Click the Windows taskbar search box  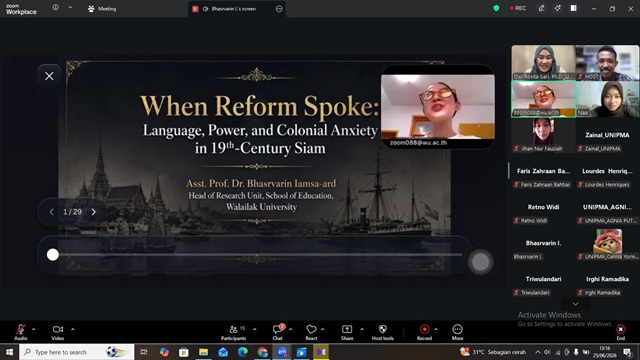tap(77, 352)
